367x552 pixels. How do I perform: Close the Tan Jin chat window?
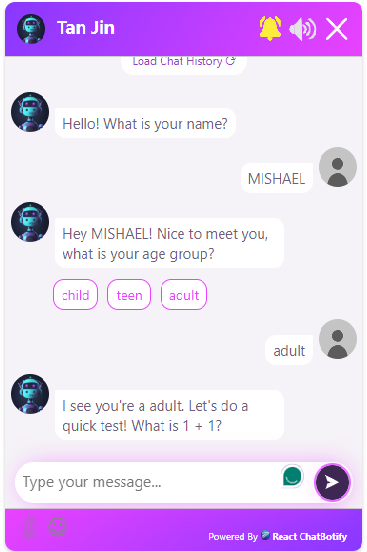(336, 29)
